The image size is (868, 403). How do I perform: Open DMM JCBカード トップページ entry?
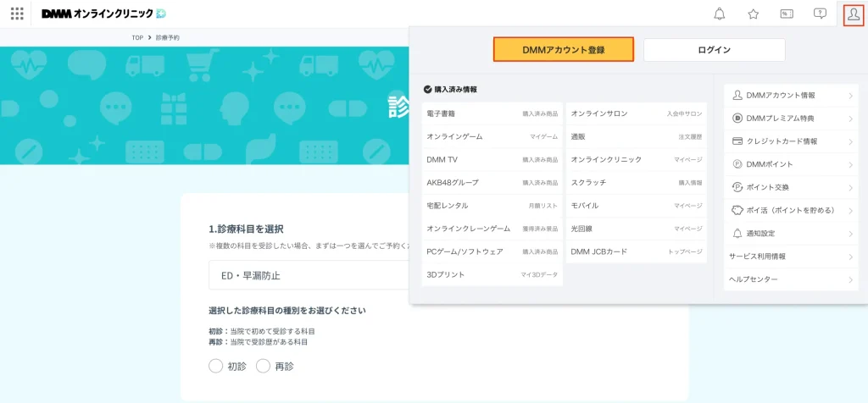tap(636, 251)
